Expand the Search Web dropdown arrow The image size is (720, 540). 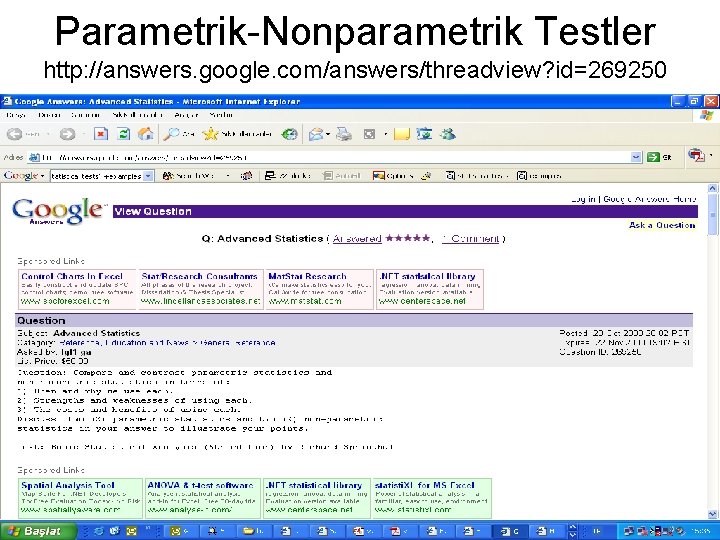228,176
